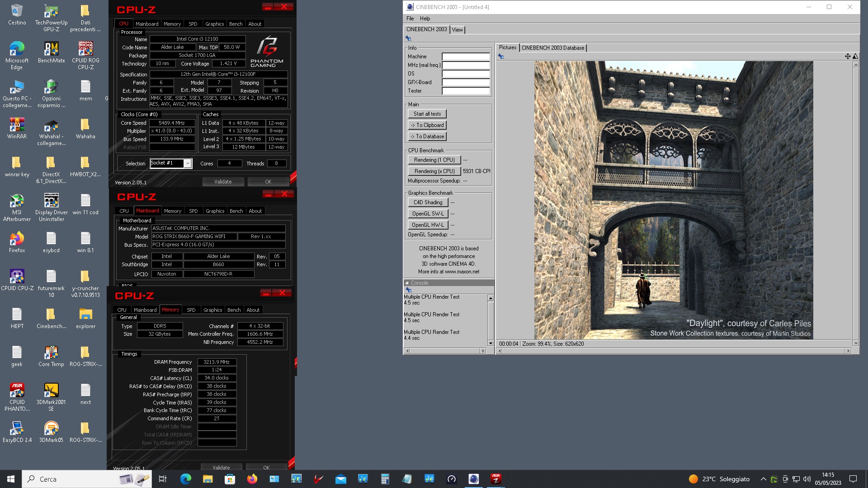The height and width of the screenshot is (488, 868).
Task: Click the picture view horizontal scrollbar
Action: pyautogui.click(x=674, y=351)
